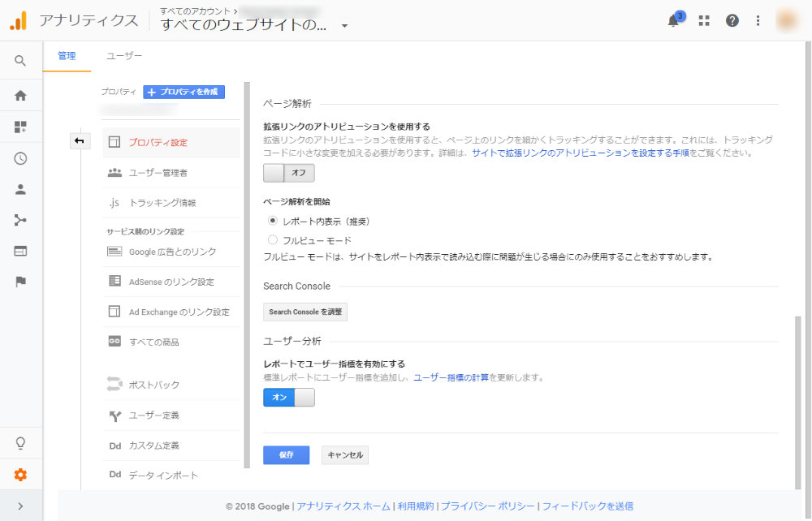Open the account view selector dropdown arrow

(x=344, y=25)
